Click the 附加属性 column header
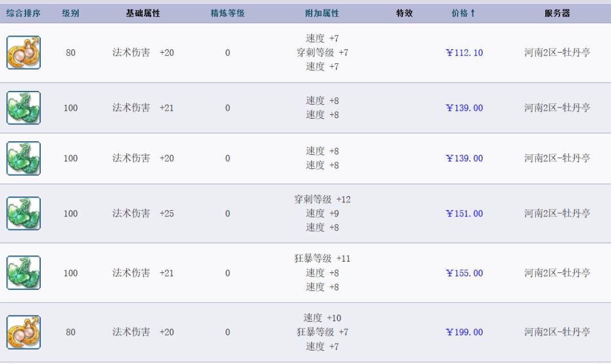 click(321, 12)
